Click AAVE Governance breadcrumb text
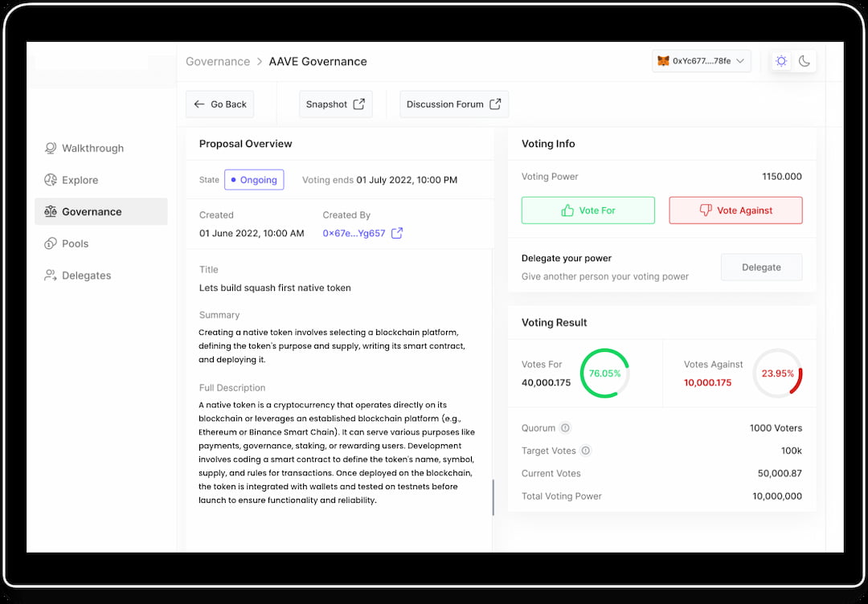 click(317, 61)
